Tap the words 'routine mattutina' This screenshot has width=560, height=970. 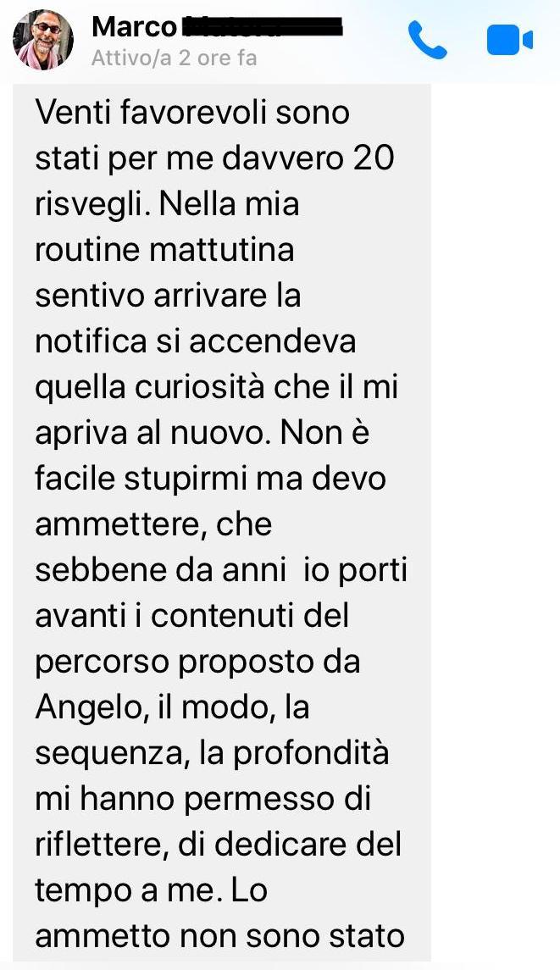[164, 250]
